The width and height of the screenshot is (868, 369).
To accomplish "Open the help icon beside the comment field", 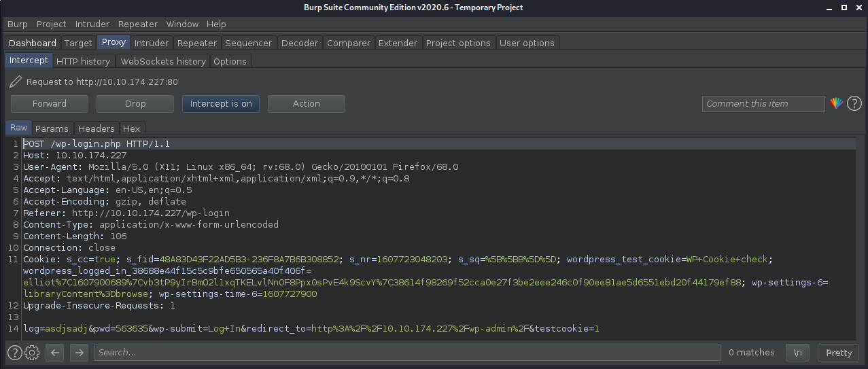I will [854, 103].
